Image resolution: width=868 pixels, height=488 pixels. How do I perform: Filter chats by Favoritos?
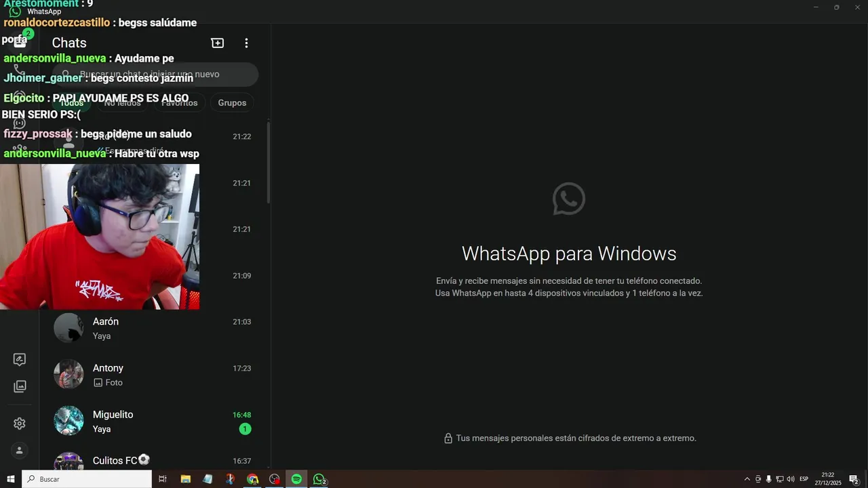pyautogui.click(x=180, y=103)
